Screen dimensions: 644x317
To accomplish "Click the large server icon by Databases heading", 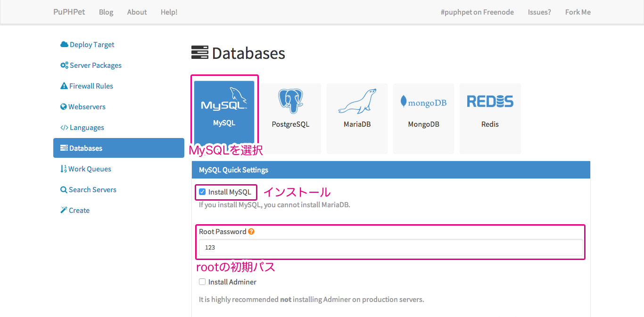I will tap(200, 53).
